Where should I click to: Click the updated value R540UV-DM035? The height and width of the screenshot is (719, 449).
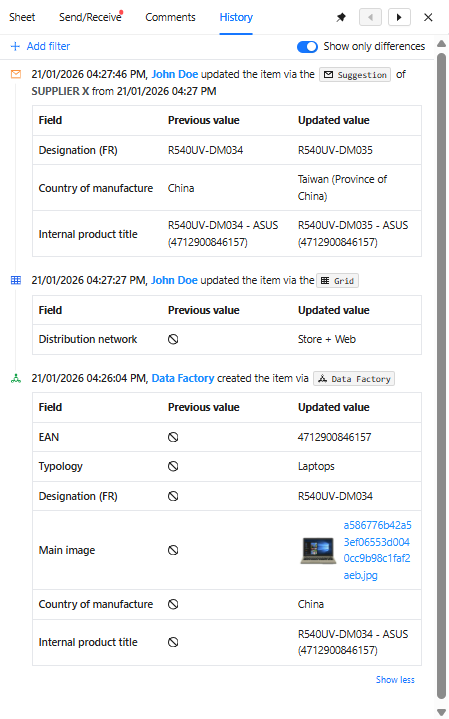335,150
